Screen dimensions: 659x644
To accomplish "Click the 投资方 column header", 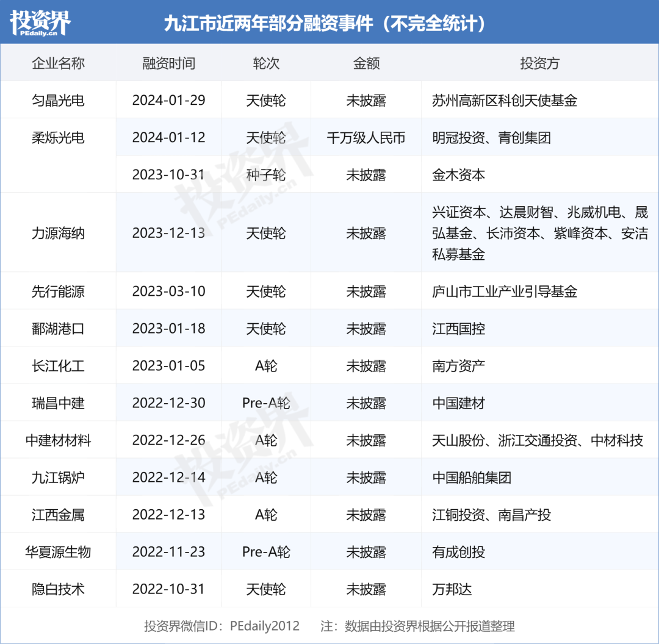I will [x=539, y=63].
